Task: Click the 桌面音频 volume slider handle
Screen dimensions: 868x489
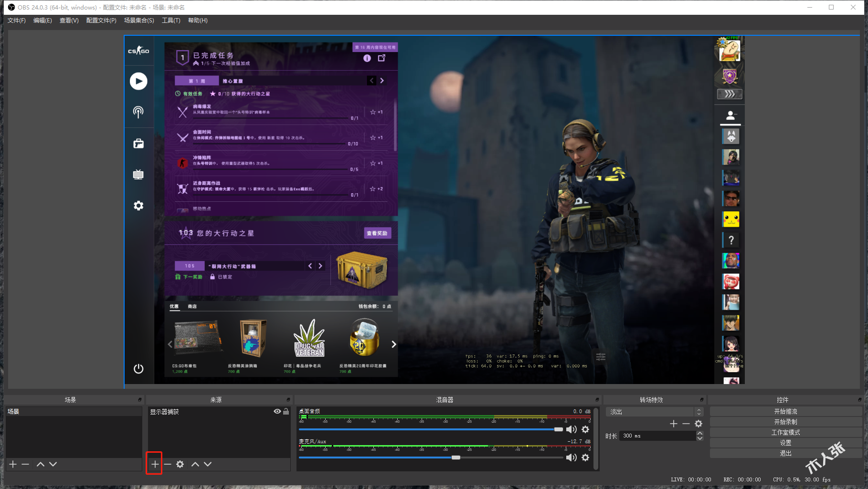Action: [558, 429]
